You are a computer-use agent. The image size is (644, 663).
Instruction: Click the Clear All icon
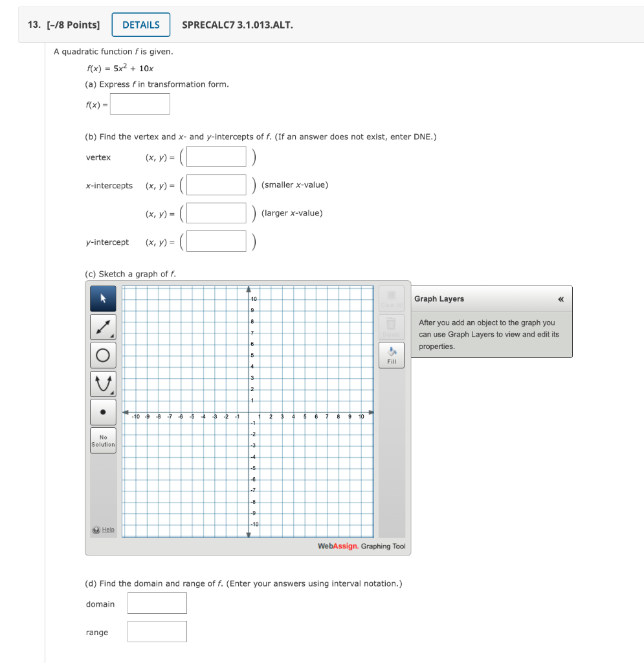[x=391, y=298]
